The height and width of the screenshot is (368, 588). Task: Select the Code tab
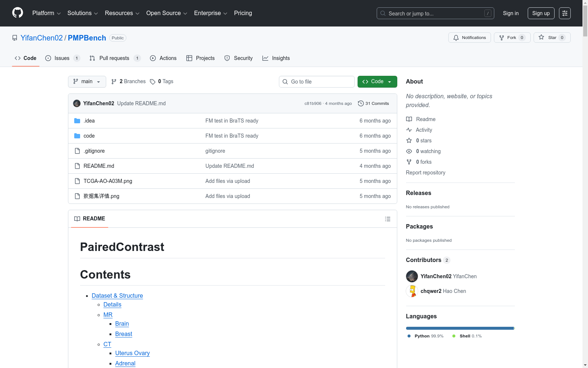click(26, 58)
